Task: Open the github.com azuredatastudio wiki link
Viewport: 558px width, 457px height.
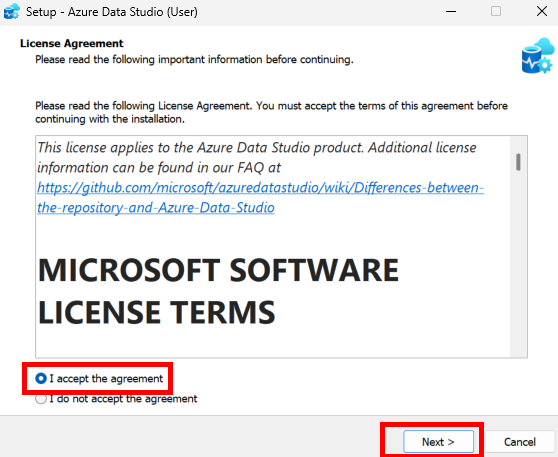Action: [x=260, y=188]
